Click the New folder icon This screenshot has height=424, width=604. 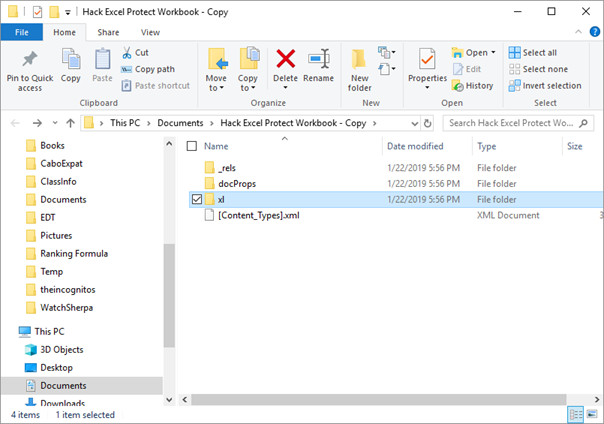click(x=359, y=59)
